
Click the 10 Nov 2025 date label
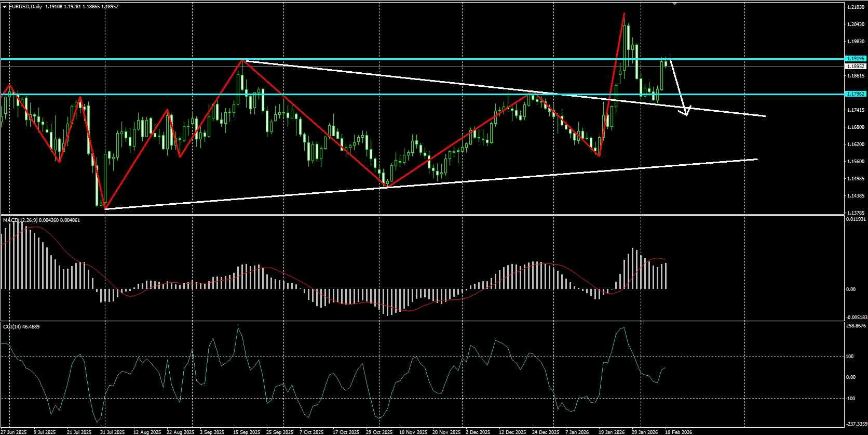pos(413,432)
